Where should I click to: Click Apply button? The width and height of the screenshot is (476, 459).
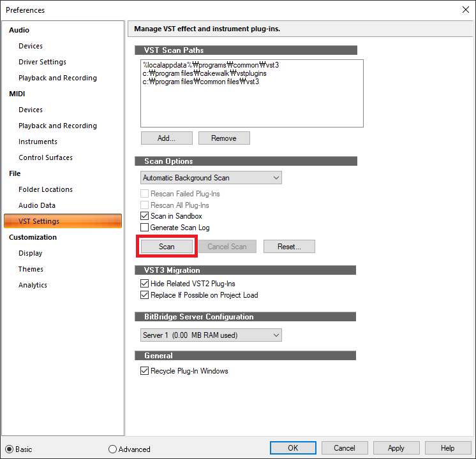396,448
